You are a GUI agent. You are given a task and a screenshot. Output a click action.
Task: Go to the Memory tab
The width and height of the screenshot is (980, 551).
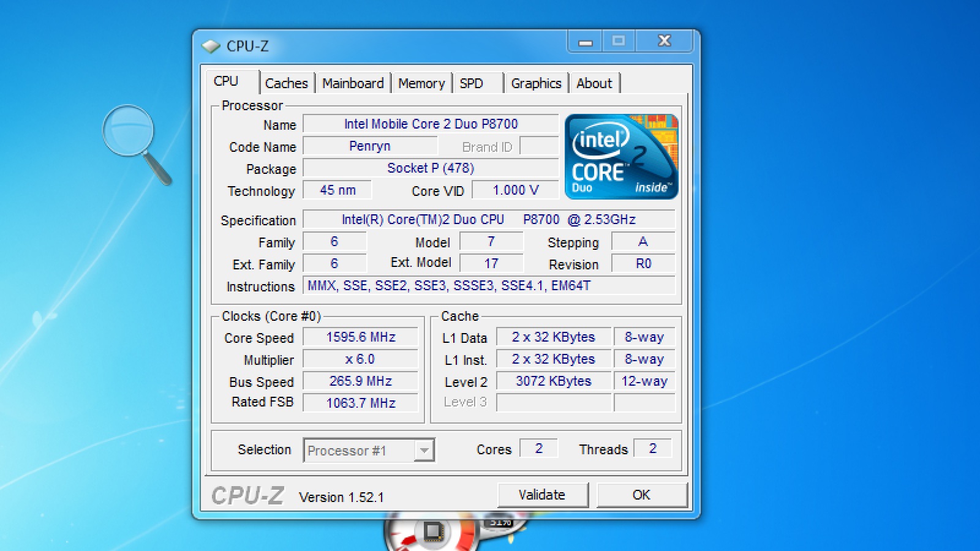pyautogui.click(x=421, y=83)
